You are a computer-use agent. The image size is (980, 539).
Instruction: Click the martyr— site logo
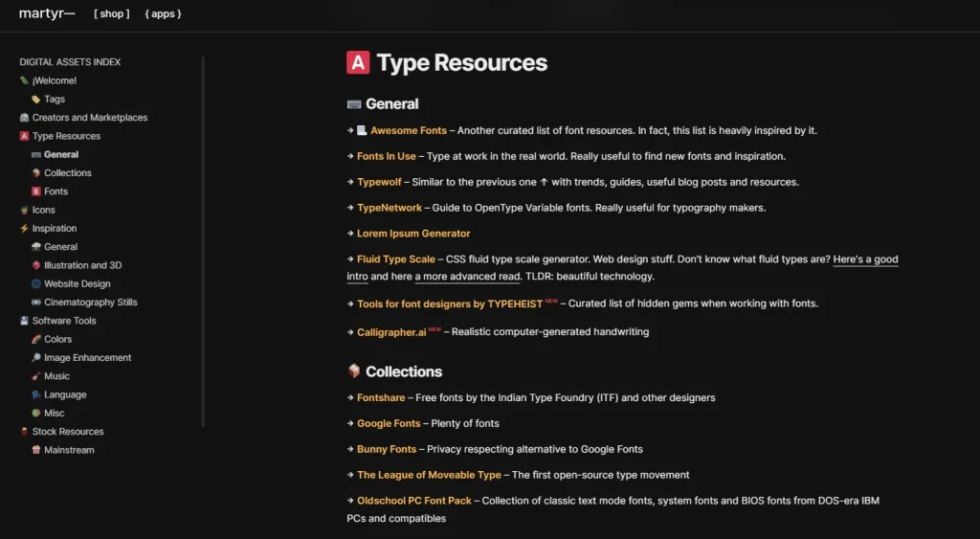[x=47, y=13]
